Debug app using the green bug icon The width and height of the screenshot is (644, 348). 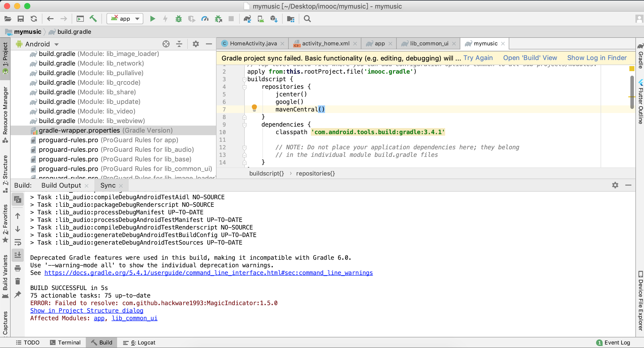coord(179,19)
